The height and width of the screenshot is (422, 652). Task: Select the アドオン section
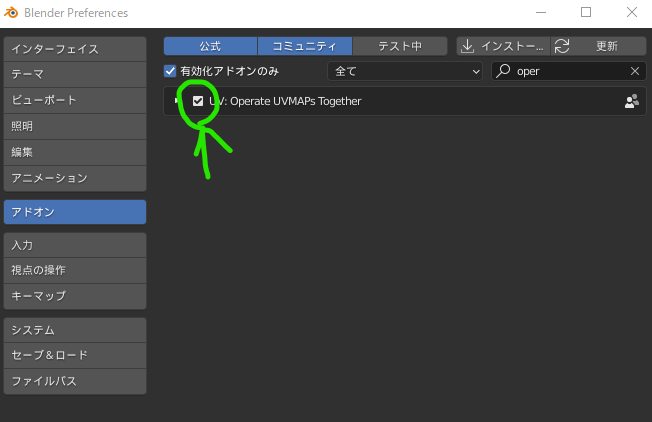point(75,212)
